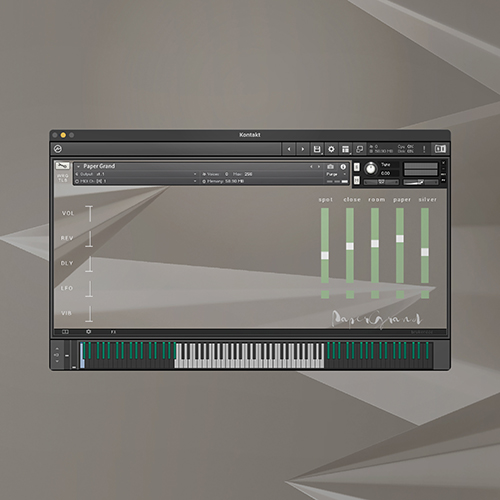Screen dimensions: 500x500
Task: Toggle the green button below the silver fader
Action: click(425, 294)
